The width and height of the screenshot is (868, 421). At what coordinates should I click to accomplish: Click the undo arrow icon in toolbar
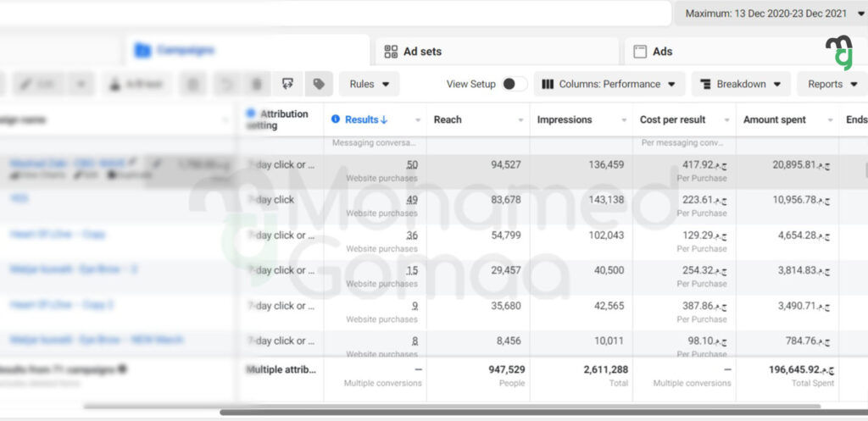click(225, 84)
